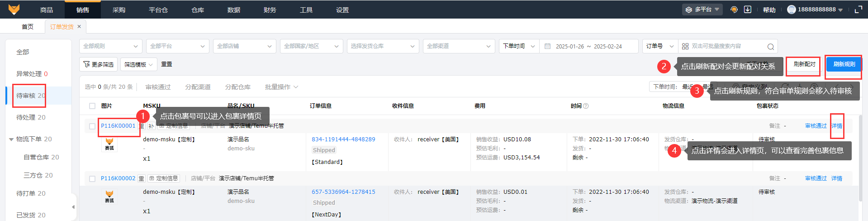Click 详情 for package P116K00002
Image resolution: width=868 pixels, height=221 pixels.
(837, 178)
